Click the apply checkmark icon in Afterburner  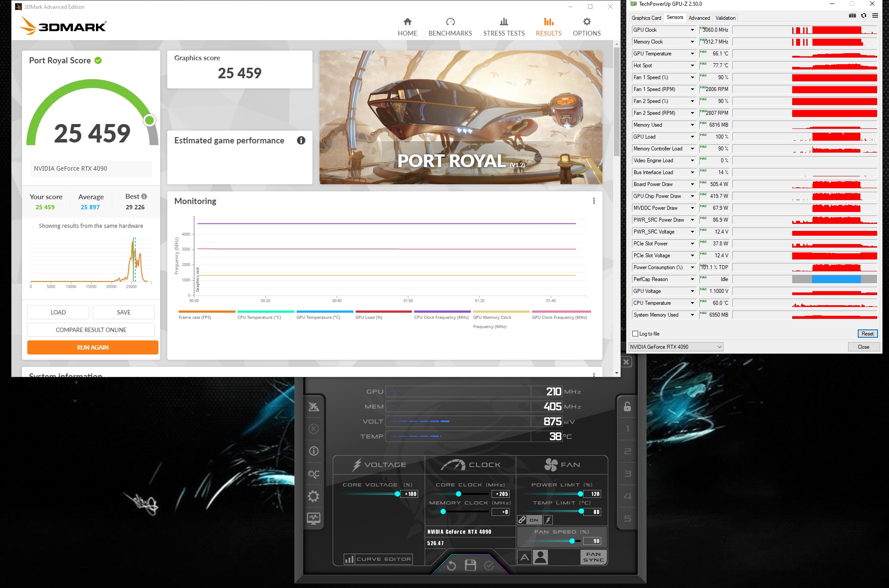489,566
